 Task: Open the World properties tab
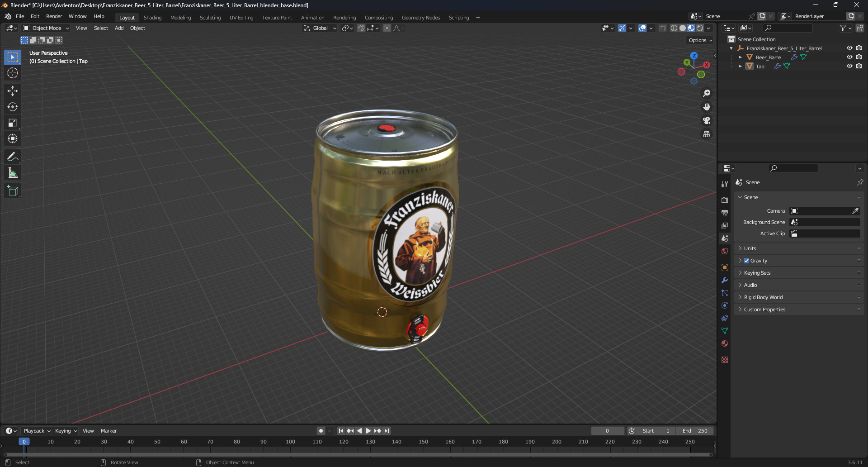click(725, 251)
